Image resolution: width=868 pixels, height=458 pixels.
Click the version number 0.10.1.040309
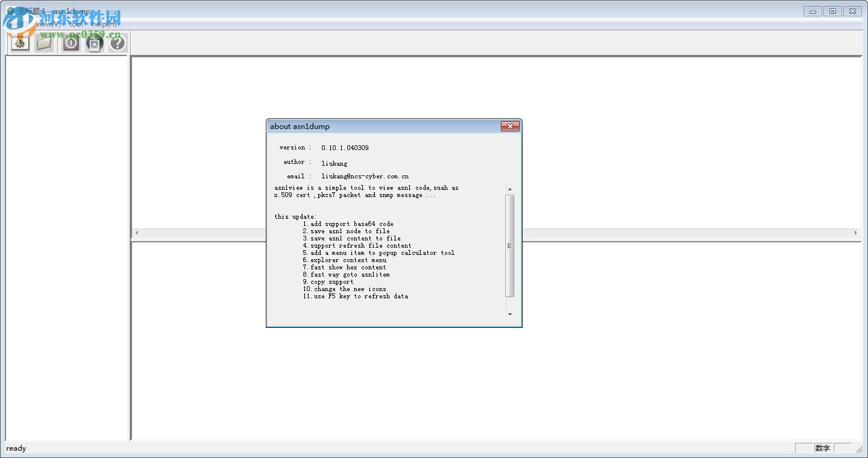pyautogui.click(x=345, y=148)
